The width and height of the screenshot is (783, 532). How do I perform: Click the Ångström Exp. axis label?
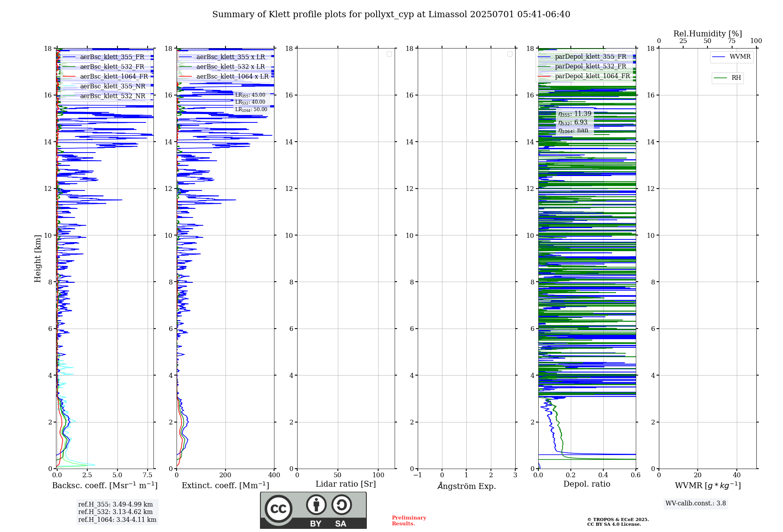click(x=467, y=486)
